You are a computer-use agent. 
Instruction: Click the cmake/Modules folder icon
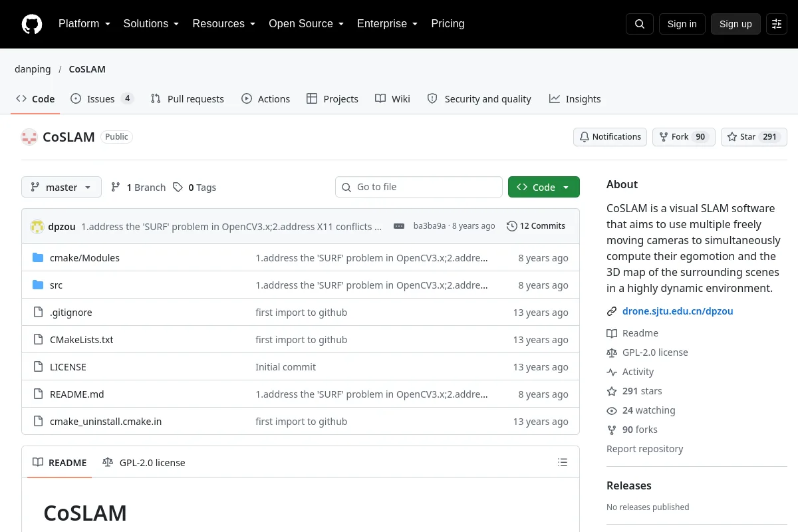(38, 258)
